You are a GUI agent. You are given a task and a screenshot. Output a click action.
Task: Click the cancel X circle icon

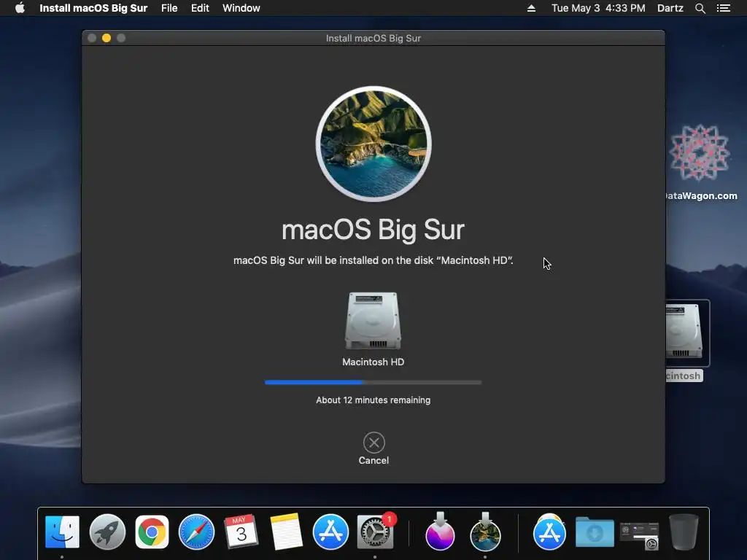[x=374, y=443]
